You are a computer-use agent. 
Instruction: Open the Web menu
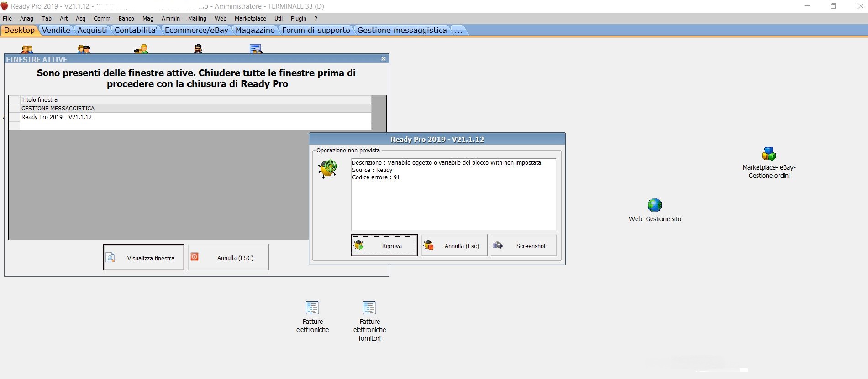tap(221, 18)
